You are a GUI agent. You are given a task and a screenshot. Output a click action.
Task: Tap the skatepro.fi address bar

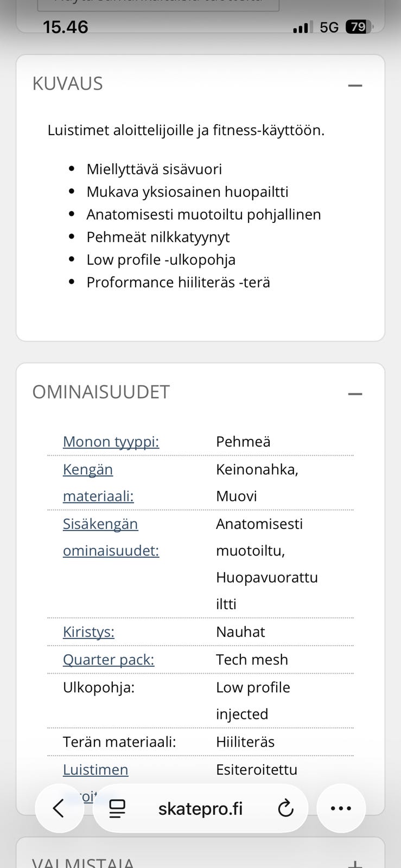(200, 808)
